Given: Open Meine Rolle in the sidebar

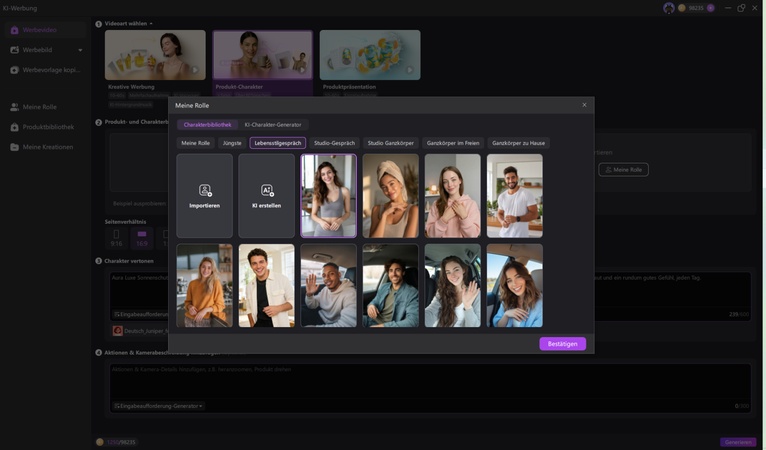Looking at the screenshot, I should 45,107.
